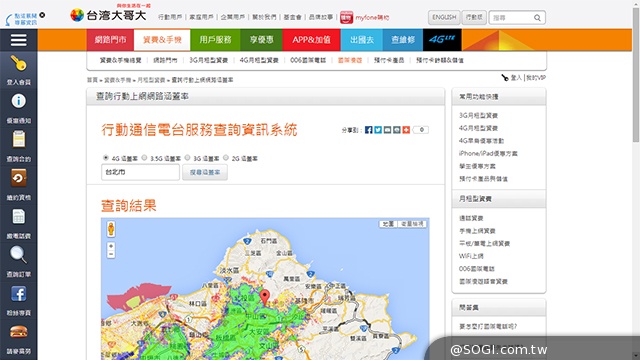
Task: Open the 4G LTE black nav tab
Action: (x=442, y=40)
